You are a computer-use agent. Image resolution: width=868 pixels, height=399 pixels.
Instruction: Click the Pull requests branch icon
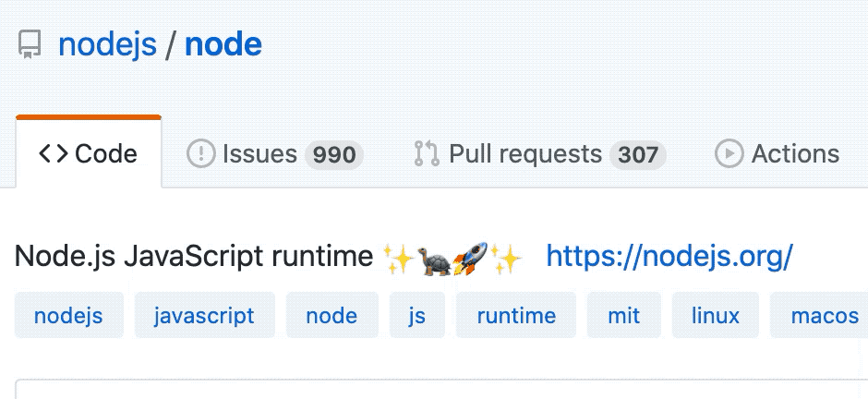tap(427, 154)
